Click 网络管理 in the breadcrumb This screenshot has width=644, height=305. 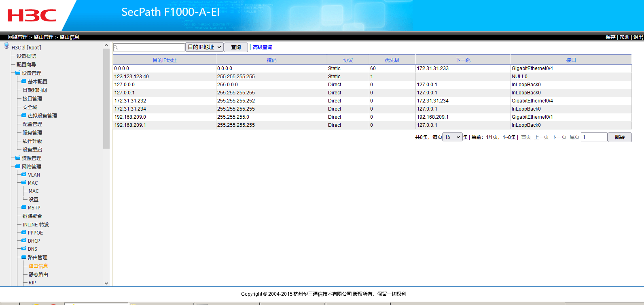pos(18,37)
